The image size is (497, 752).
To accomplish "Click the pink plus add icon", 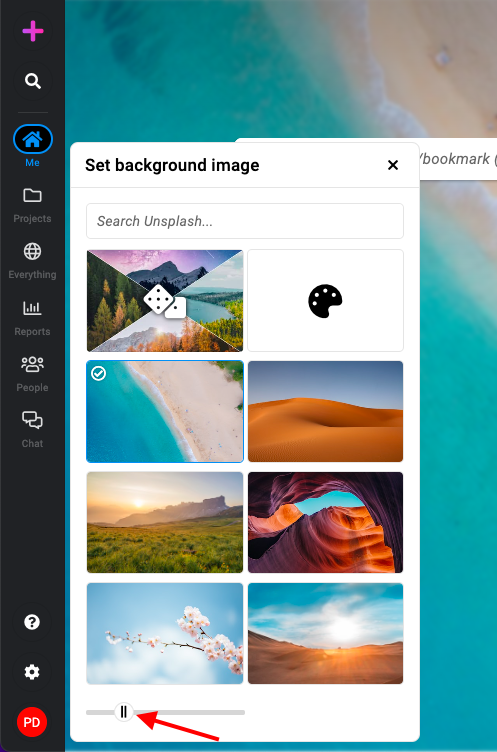I will [33, 31].
